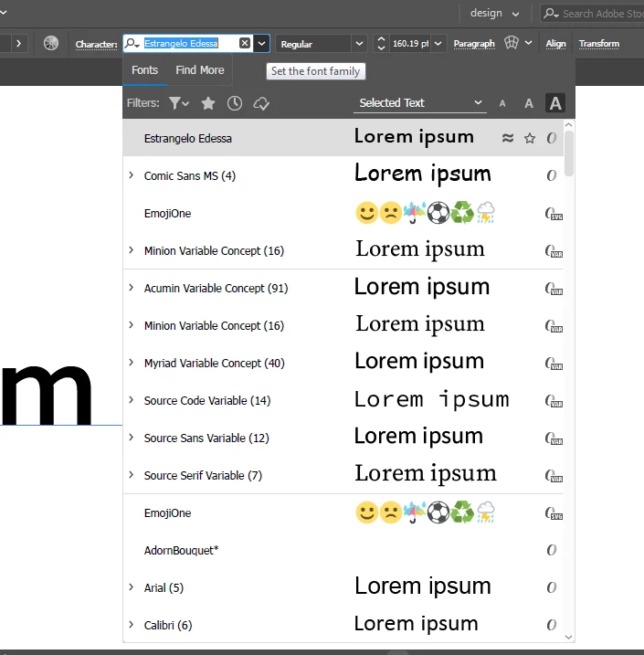644x655 pixels.
Task: Click the Source Code Variable font type icon
Action: (x=554, y=401)
